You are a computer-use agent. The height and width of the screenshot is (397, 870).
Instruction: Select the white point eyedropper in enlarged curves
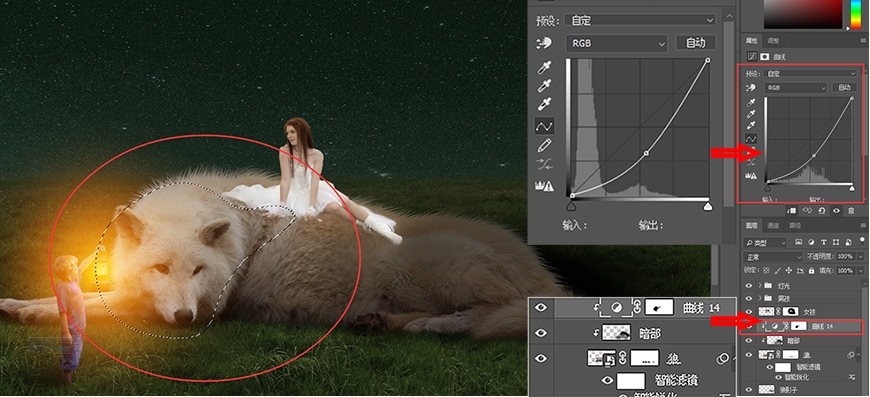coord(544,104)
